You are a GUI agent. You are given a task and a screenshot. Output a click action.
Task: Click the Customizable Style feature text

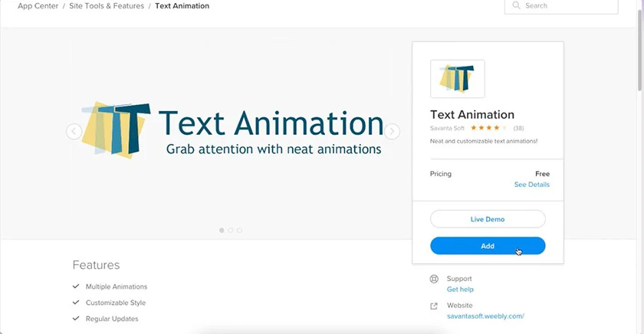click(116, 303)
